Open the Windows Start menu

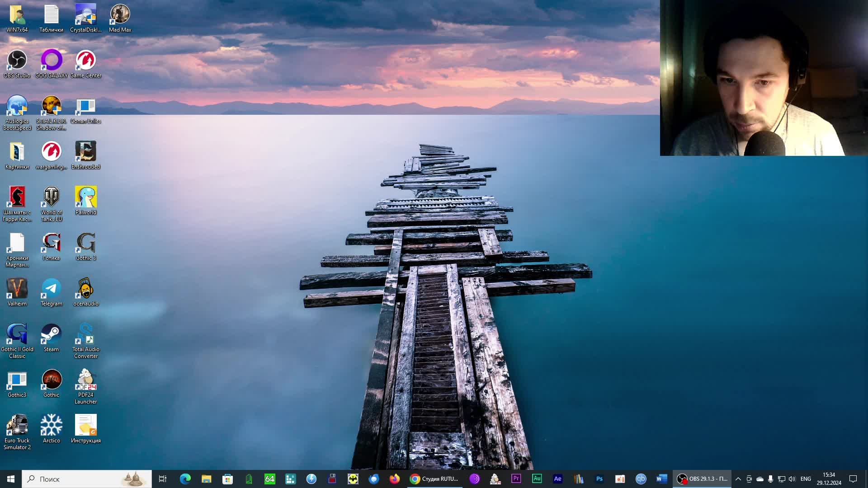(x=11, y=479)
